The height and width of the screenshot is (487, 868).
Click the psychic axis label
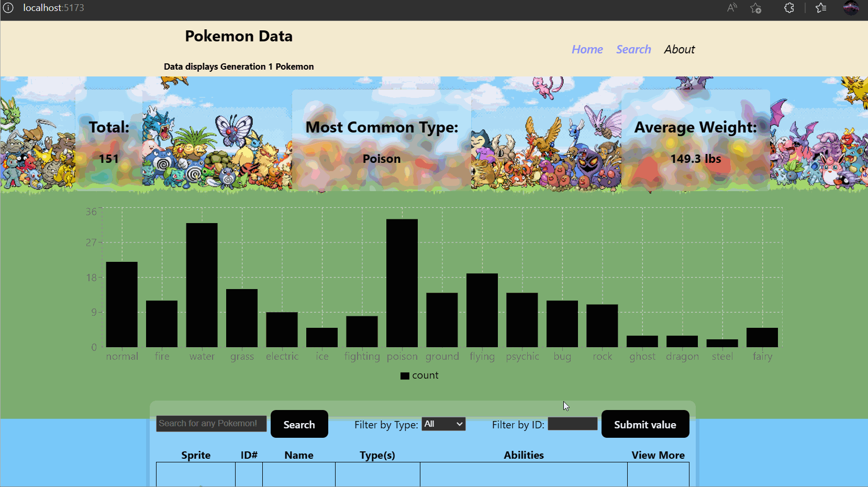[522, 357]
